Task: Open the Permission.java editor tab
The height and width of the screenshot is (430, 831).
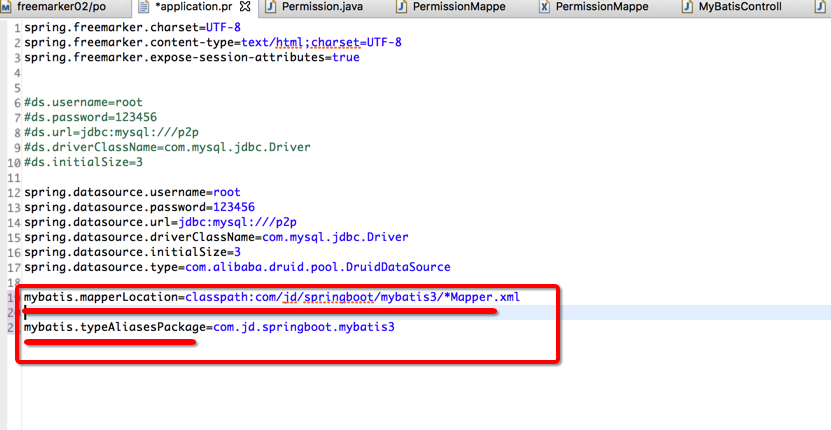Action: point(322,7)
